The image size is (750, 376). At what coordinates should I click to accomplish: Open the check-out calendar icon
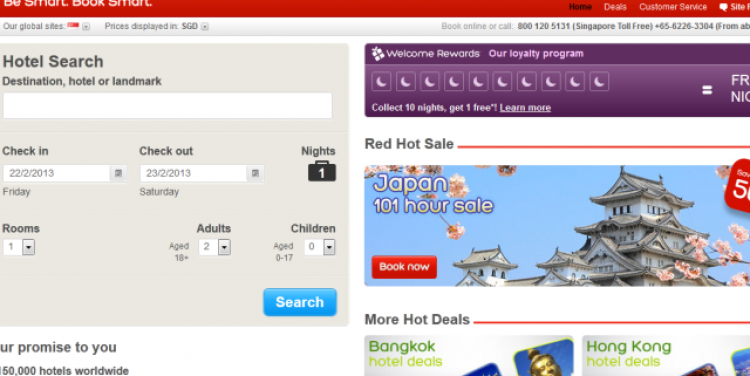tap(255, 173)
